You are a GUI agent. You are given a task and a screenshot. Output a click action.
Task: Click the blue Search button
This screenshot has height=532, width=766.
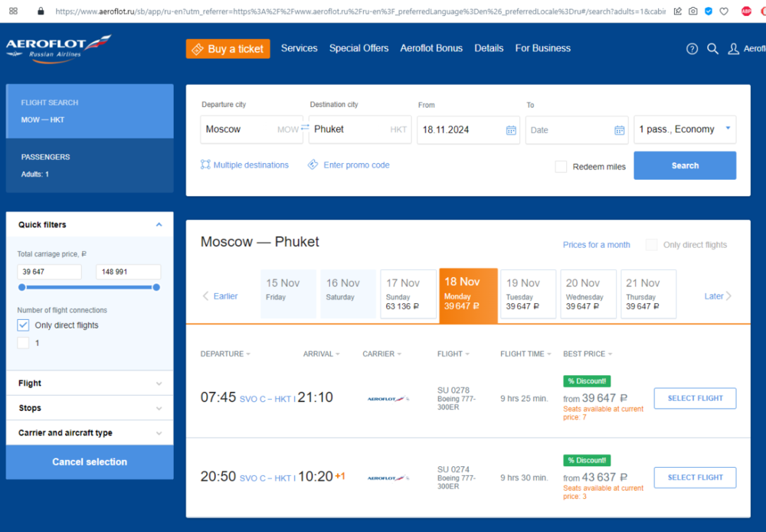[685, 165]
